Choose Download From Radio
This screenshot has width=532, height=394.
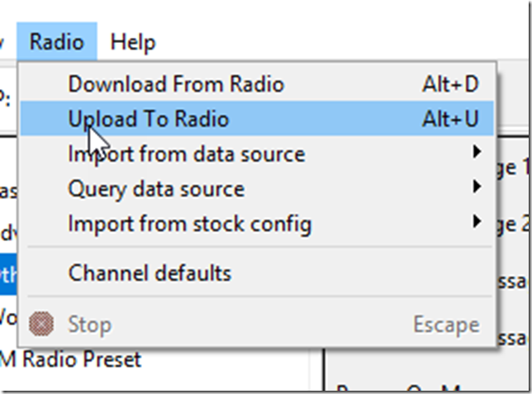tap(176, 83)
